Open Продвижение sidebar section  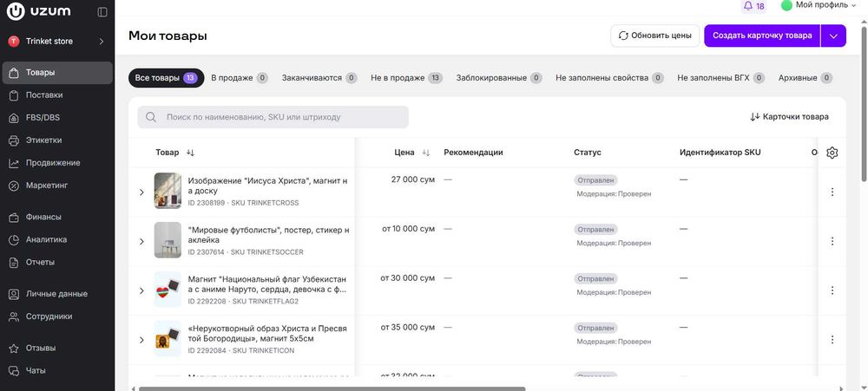click(57, 163)
